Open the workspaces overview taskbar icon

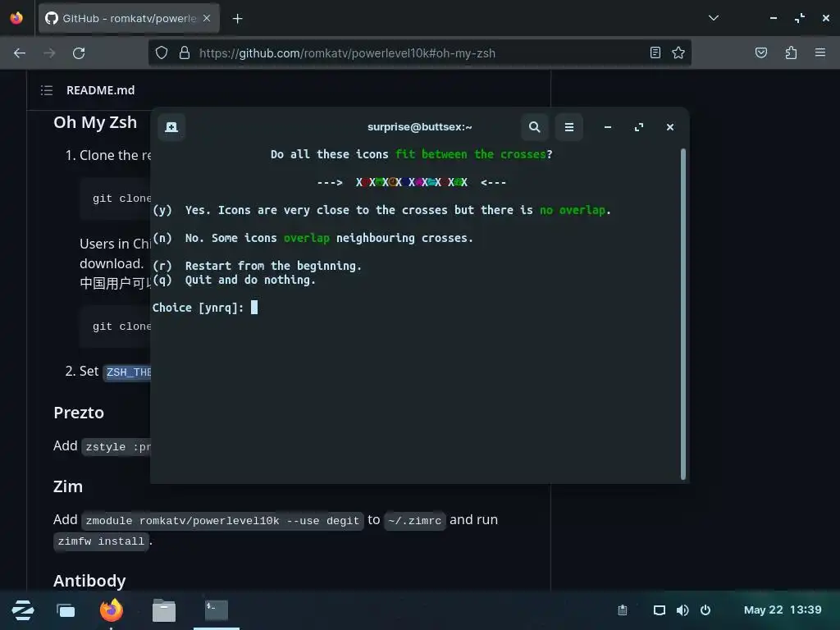(66, 610)
